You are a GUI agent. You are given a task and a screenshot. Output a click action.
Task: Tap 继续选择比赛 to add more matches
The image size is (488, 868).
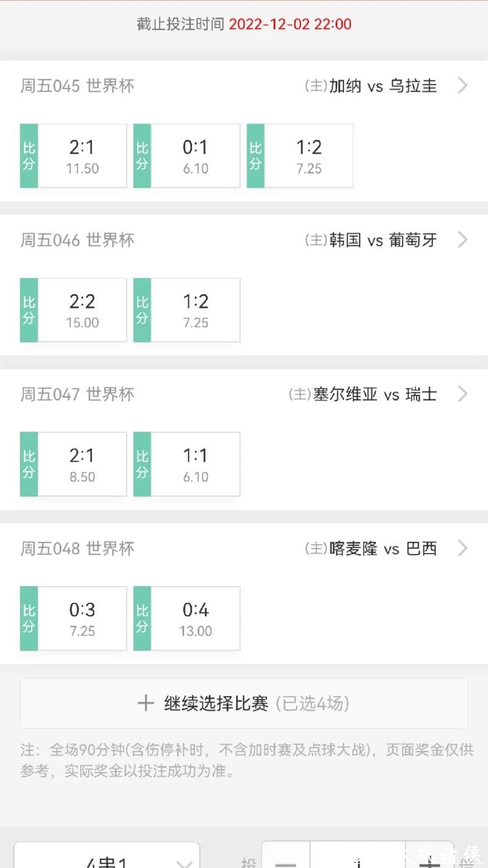[244, 703]
